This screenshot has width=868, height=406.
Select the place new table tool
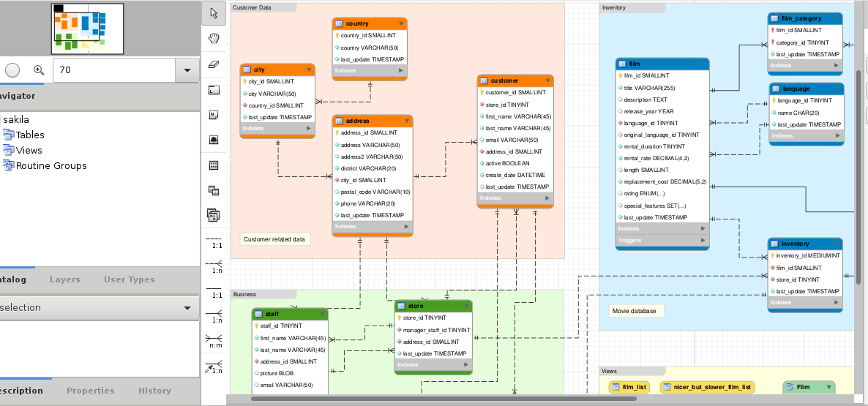214,165
